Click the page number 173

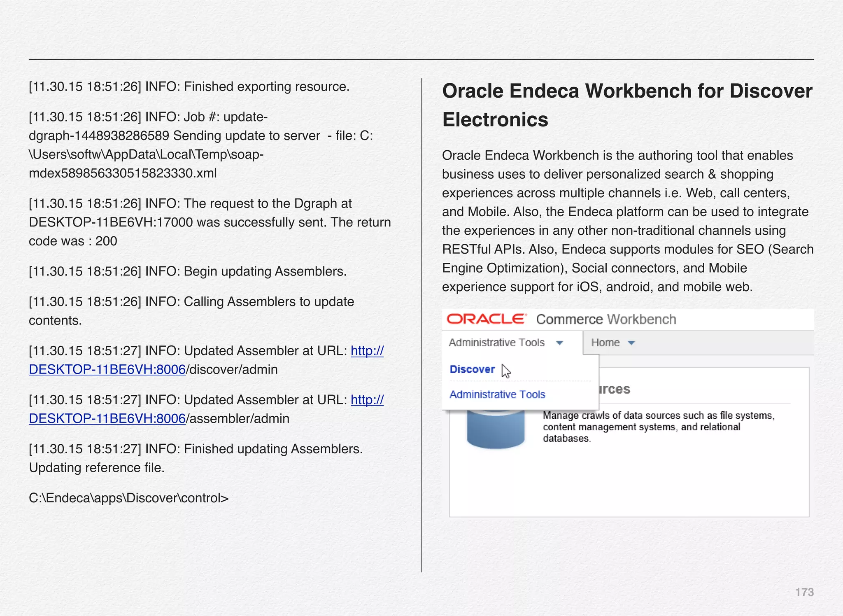point(804,592)
